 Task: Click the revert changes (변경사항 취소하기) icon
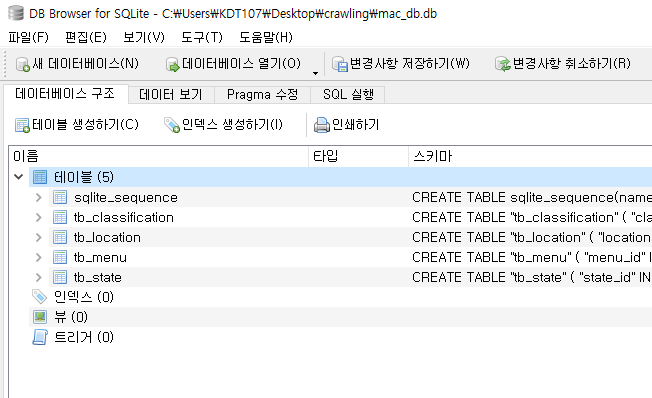[503, 64]
